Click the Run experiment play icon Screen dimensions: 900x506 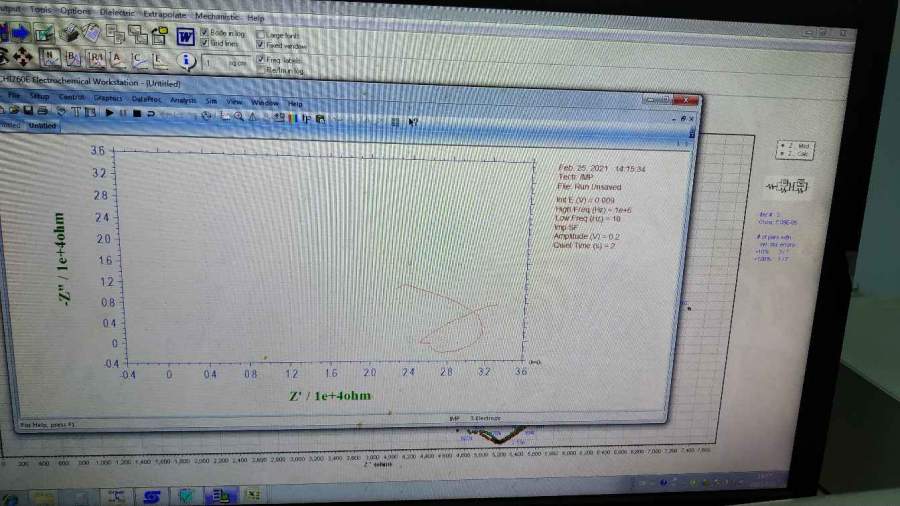point(109,113)
